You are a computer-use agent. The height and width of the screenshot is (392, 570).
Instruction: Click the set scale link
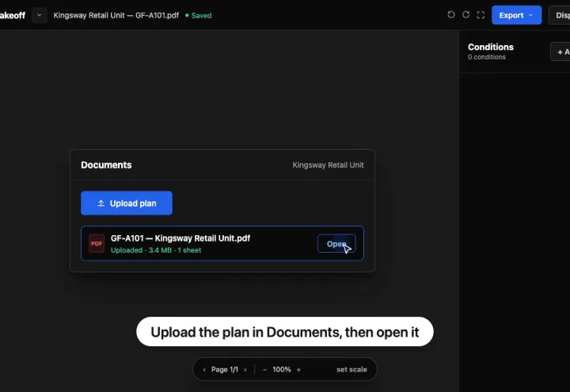(x=351, y=370)
